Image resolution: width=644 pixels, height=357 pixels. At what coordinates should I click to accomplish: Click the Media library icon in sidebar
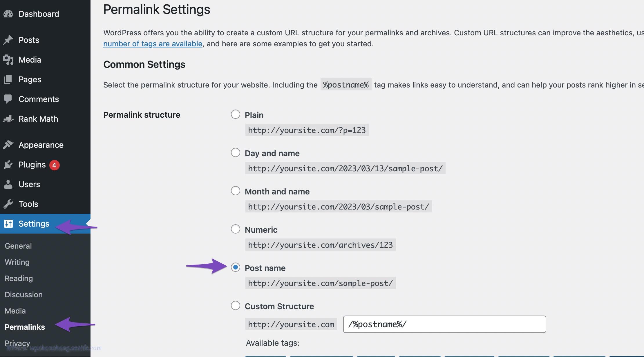click(8, 60)
